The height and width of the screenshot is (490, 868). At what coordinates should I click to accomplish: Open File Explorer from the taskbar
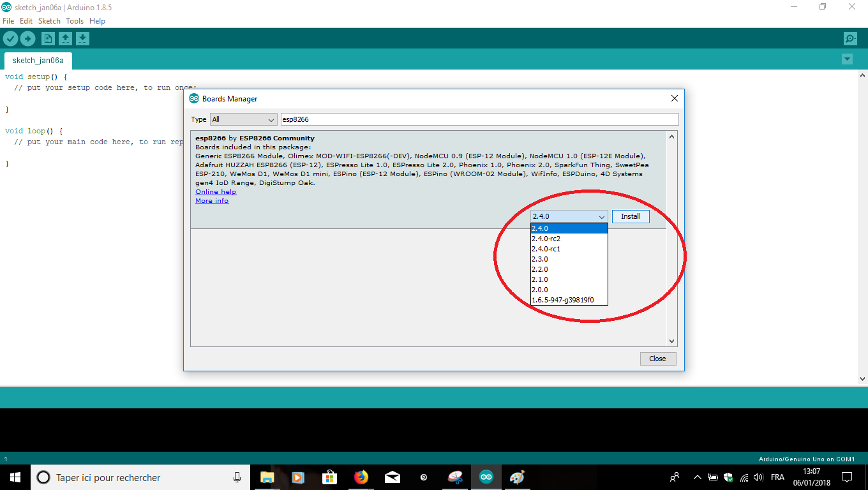267,477
